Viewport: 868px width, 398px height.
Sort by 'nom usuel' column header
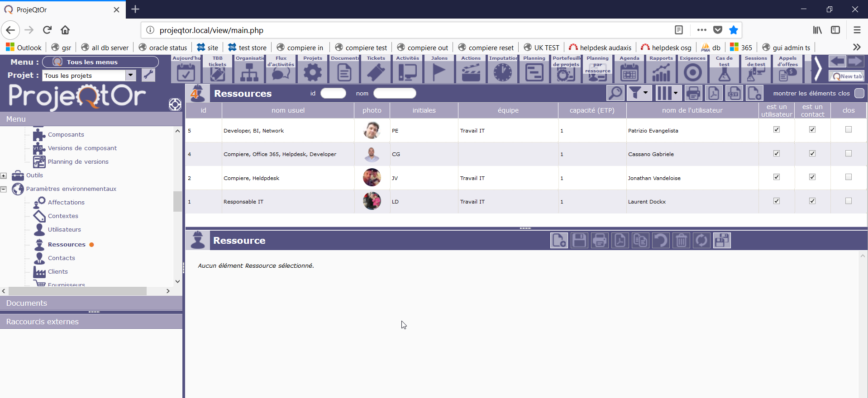tap(288, 110)
